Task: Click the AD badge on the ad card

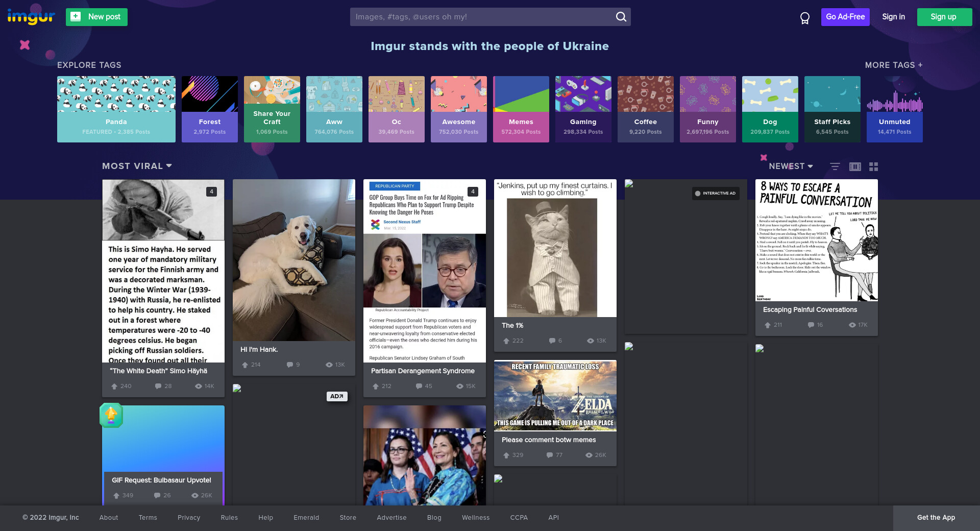Action: [x=337, y=396]
